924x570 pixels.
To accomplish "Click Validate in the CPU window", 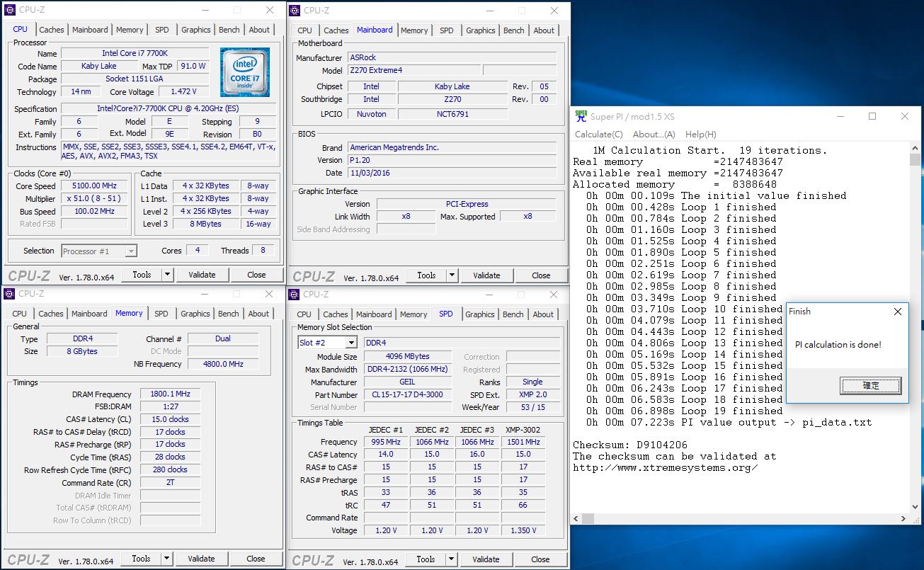I will pos(202,275).
